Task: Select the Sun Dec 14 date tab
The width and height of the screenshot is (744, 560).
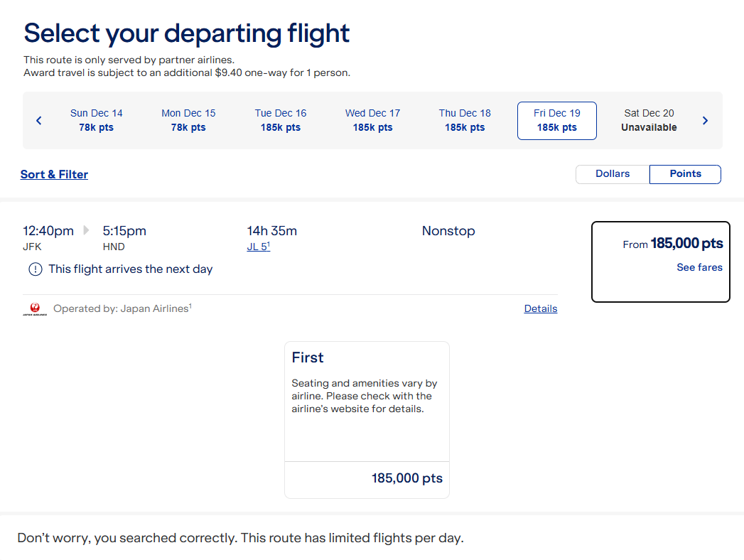Action: tap(97, 120)
